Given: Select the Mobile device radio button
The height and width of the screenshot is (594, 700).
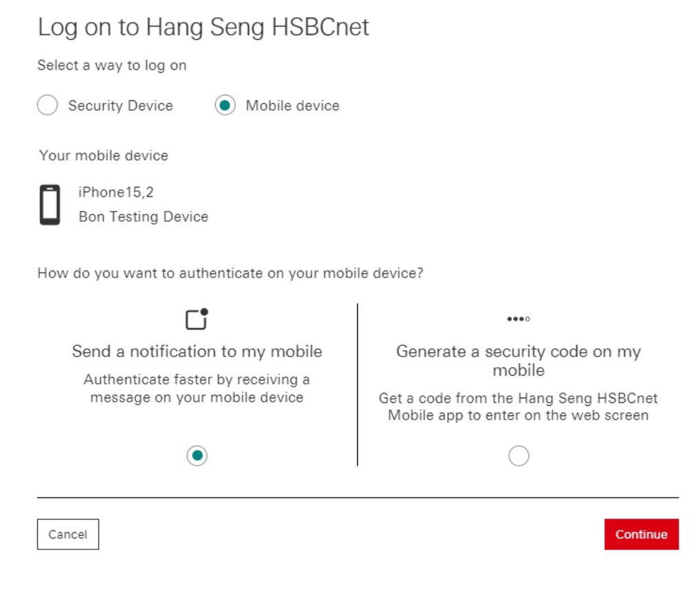Looking at the screenshot, I should click(225, 105).
